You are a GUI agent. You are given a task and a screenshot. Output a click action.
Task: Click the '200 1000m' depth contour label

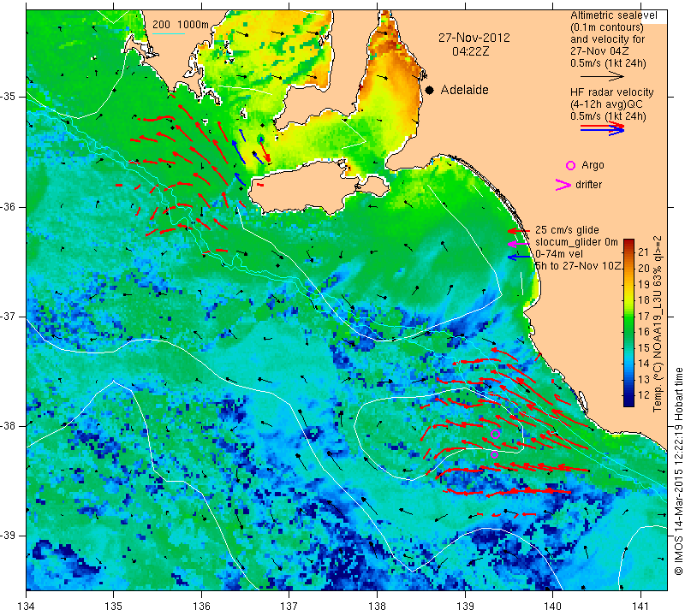click(x=181, y=25)
